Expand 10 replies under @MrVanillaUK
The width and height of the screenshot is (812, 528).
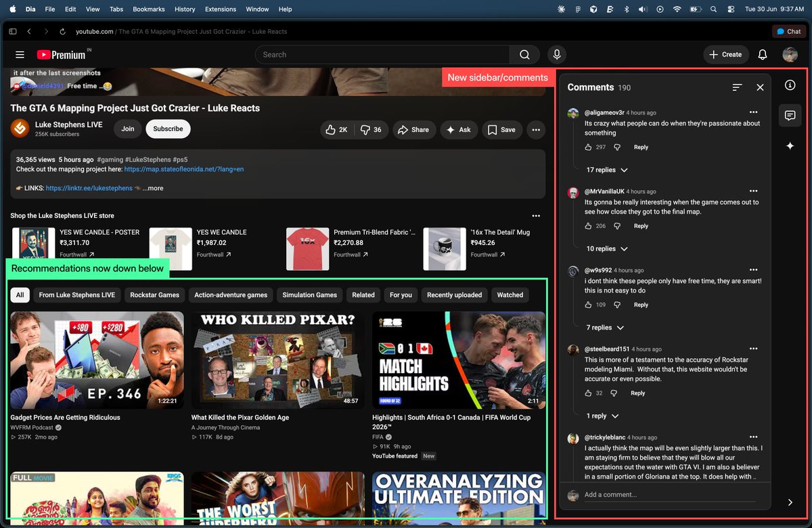(607, 248)
